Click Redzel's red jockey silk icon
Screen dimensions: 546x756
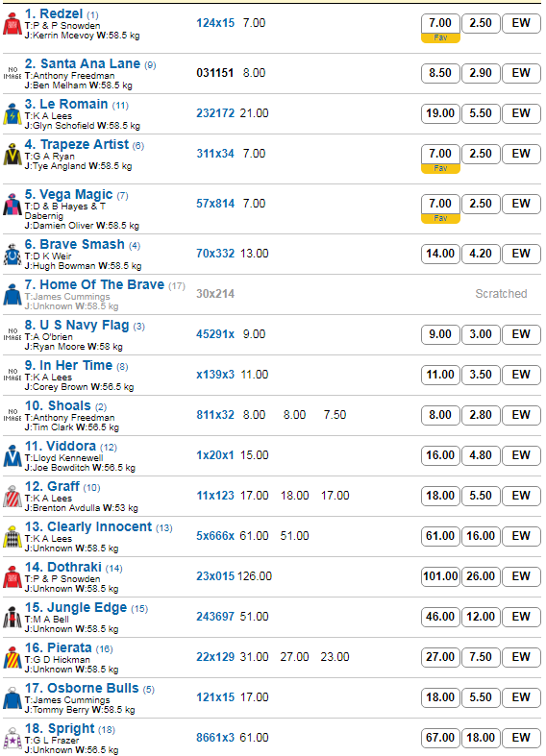[12, 24]
